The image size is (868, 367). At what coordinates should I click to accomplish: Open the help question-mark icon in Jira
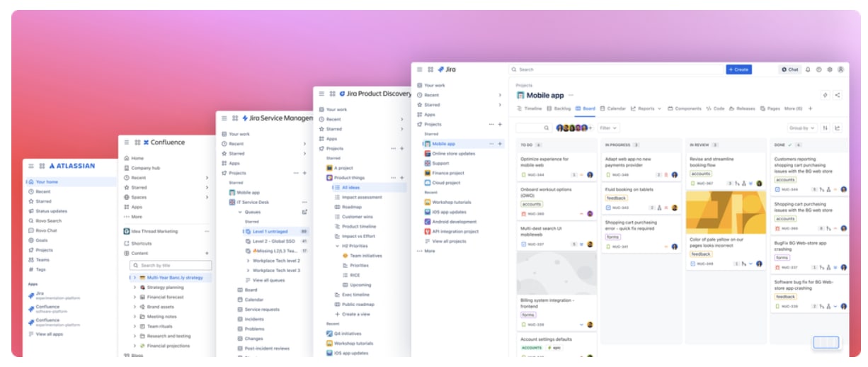coord(818,69)
